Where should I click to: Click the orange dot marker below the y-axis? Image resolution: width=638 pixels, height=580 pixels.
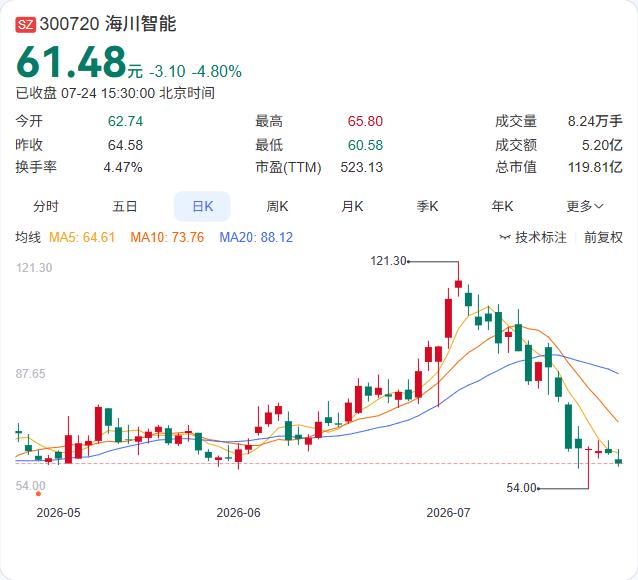38,494
